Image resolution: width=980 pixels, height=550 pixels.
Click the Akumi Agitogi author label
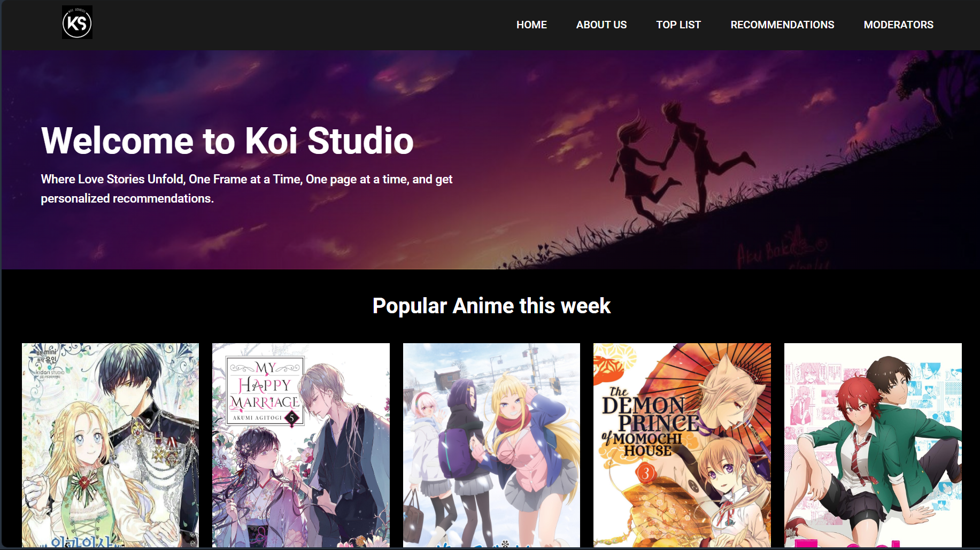(x=257, y=417)
